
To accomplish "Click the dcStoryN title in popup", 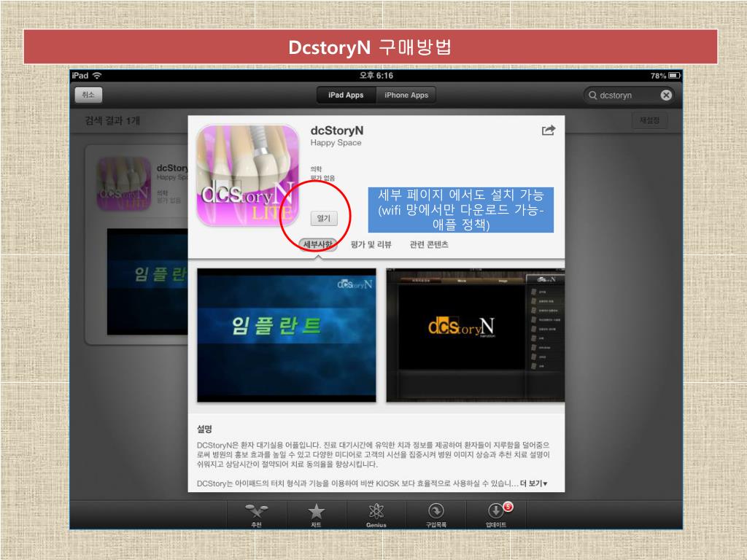I will pyautogui.click(x=337, y=130).
